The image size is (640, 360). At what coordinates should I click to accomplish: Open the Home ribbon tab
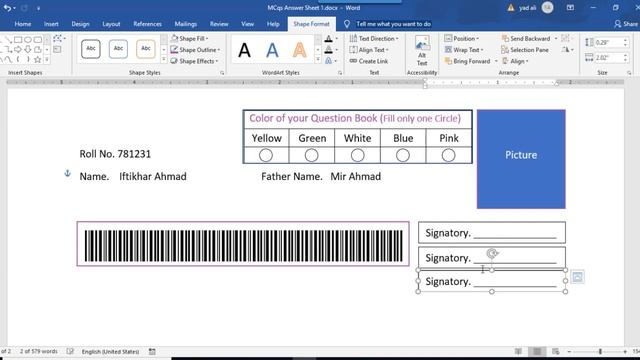pyautogui.click(x=23, y=24)
